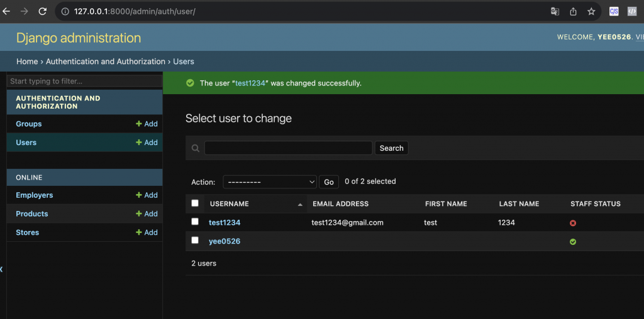
Task: Click the browser forward arrow
Action: point(25,11)
